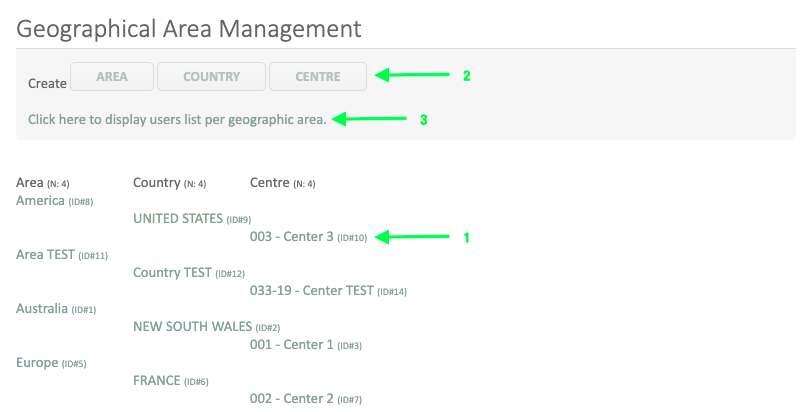Image resolution: width=801 pixels, height=412 pixels.
Task: Click the Geographical Area Management page title
Action: tap(189, 27)
